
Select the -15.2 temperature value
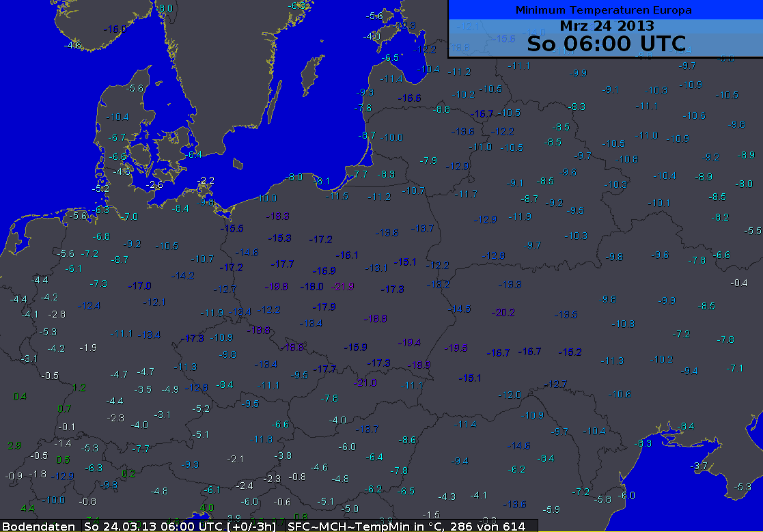pyautogui.click(x=570, y=352)
